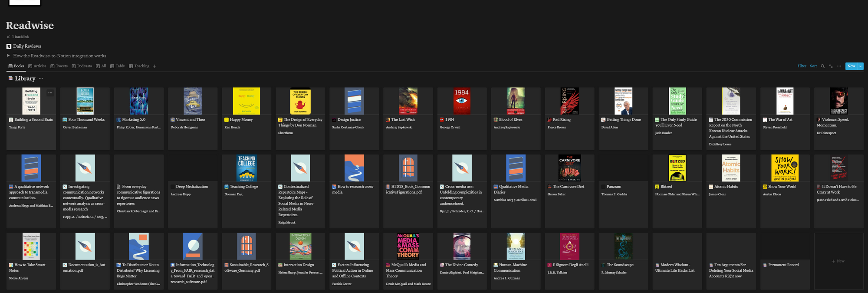This screenshot has height=293, width=868.
Task: Open "The 2020 Commission Report" card title
Action: pyautogui.click(x=730, y=128)
